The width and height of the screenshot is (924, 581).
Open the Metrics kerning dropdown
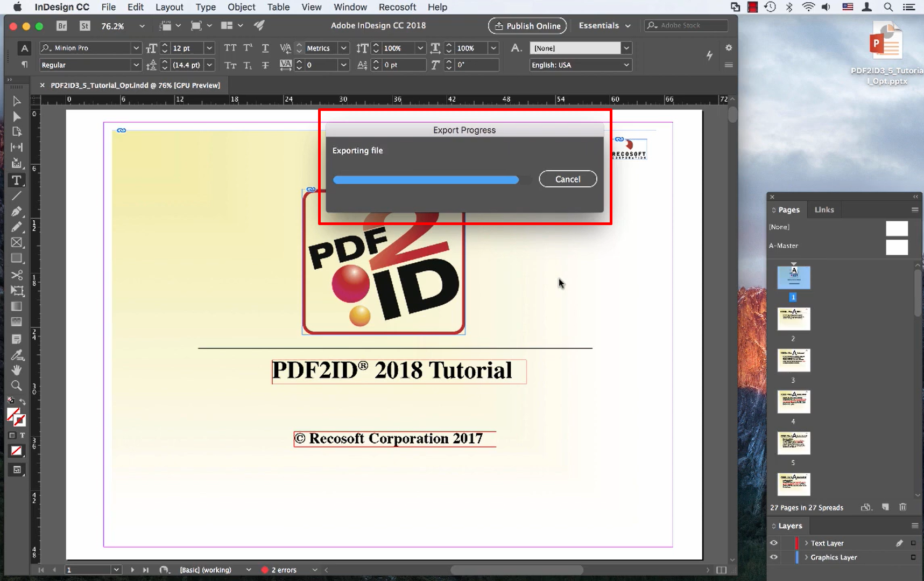(343, 48)
